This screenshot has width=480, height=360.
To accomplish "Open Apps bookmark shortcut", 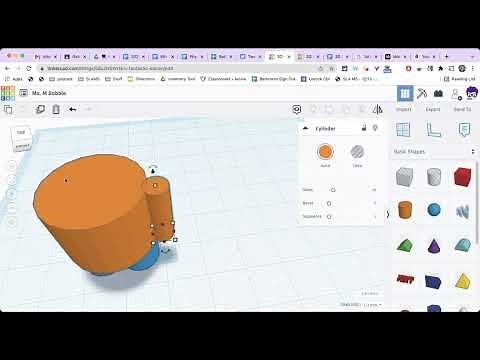I will click(14, 79).
